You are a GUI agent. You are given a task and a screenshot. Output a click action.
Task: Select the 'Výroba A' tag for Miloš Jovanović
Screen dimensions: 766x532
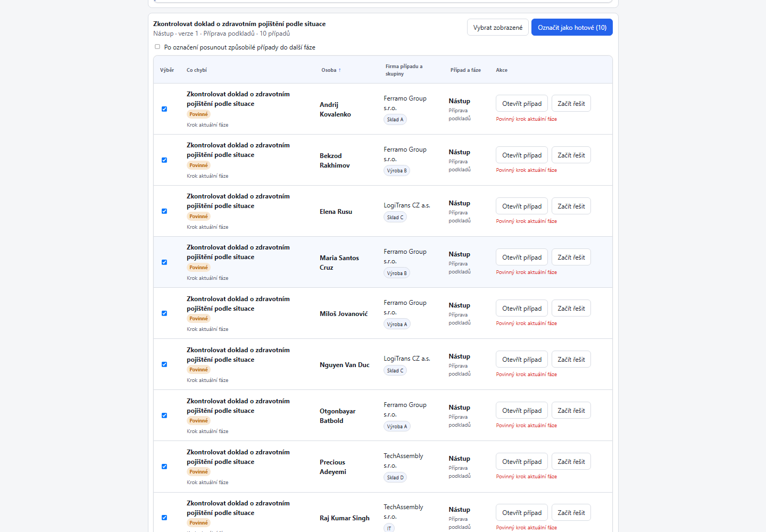[x=397, y=324]
